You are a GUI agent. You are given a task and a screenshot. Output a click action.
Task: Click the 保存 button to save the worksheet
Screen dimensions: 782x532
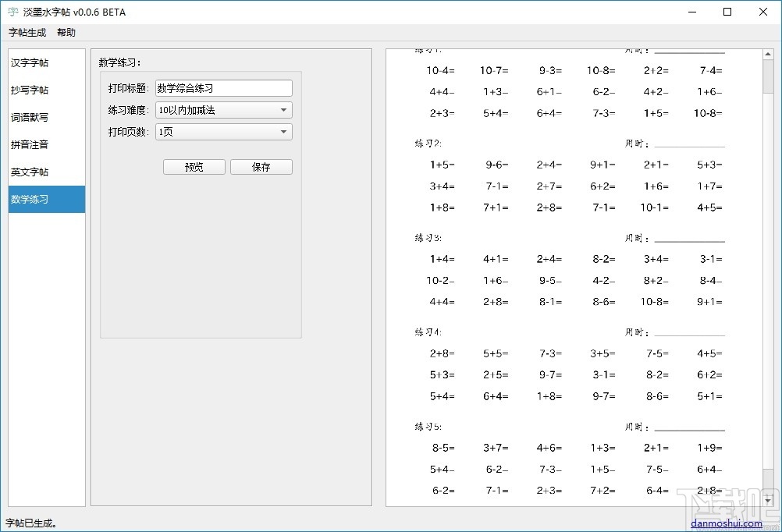pyautogui.click(x=261, y=166)
